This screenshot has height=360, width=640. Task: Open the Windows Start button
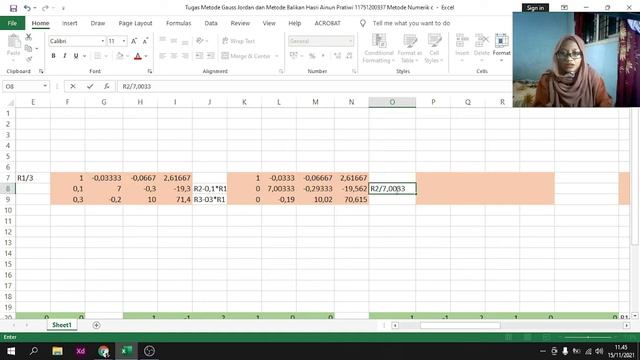point(11,351)
